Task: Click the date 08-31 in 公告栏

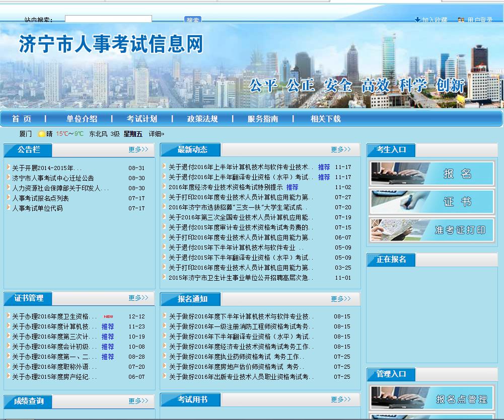Action: coord(136,168)
